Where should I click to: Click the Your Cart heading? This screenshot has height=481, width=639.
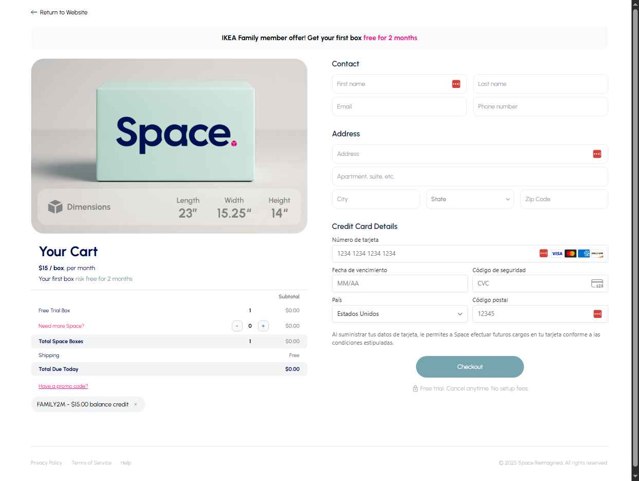pos(68,252)
